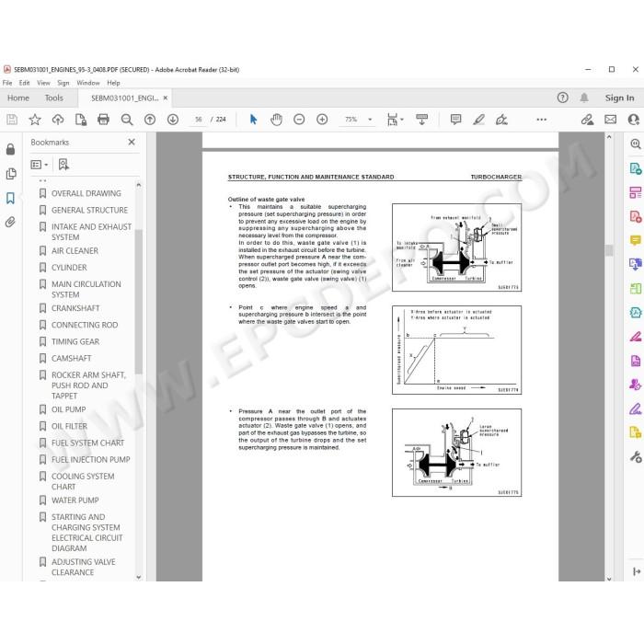The width and height of the screenshot is (644, 644).
Task: Open the AIR CLEANER bookmark
Action: point(75,251)
